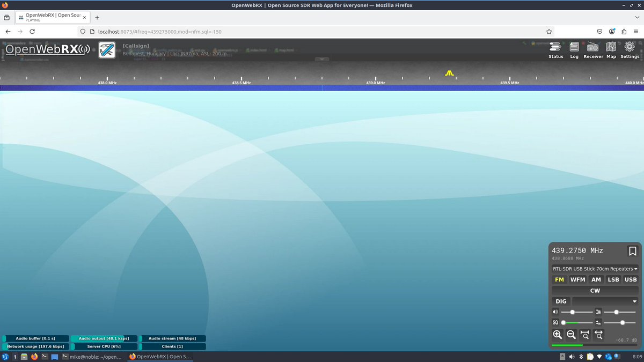Open the taskbar start menu icon
The width and height of the screenshot is (644, 362).
pos(5,357)
